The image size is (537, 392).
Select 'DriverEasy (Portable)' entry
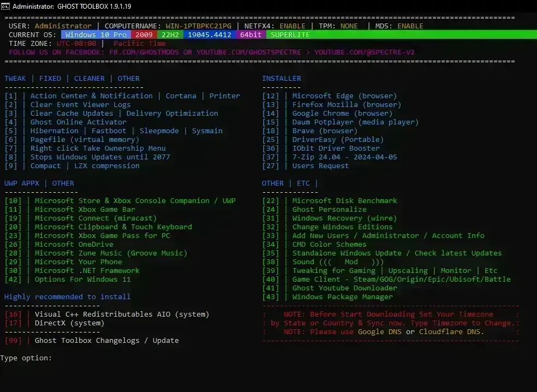point(323,139)
